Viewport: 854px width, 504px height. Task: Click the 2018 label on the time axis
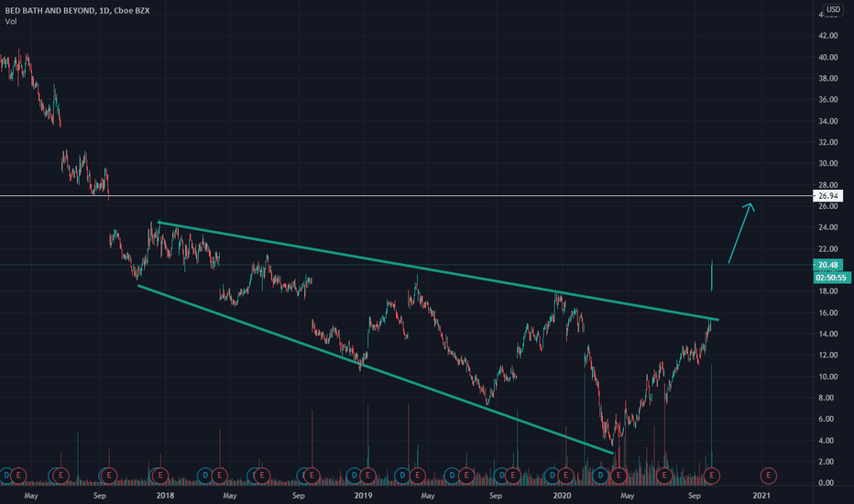click(x=165, y=495)
